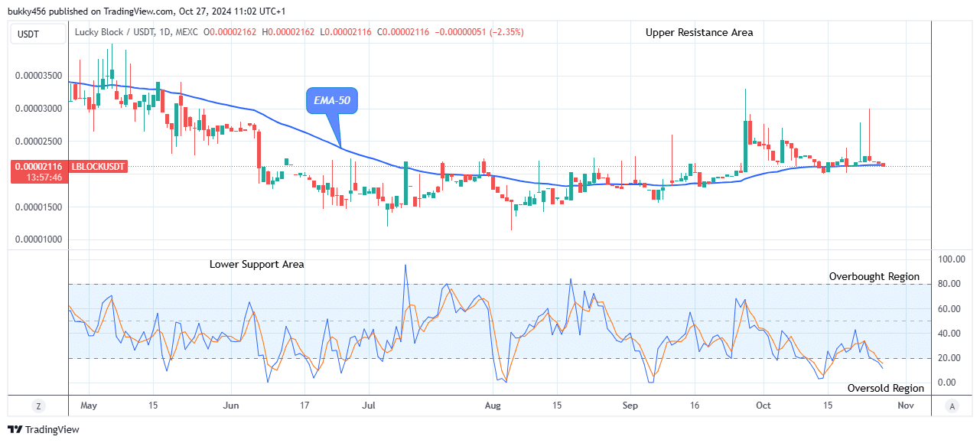This screenshot has width=980, height=443.
Task: Click the May label on the time axis
Action: [89, 405]
